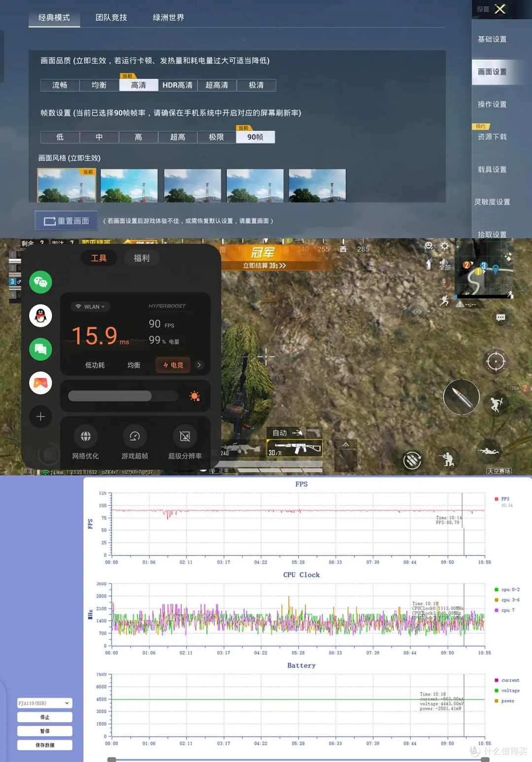Select 电竞 esports performance mode
The height and width of the screenshot is (762, 532).
tap(173, 365)
